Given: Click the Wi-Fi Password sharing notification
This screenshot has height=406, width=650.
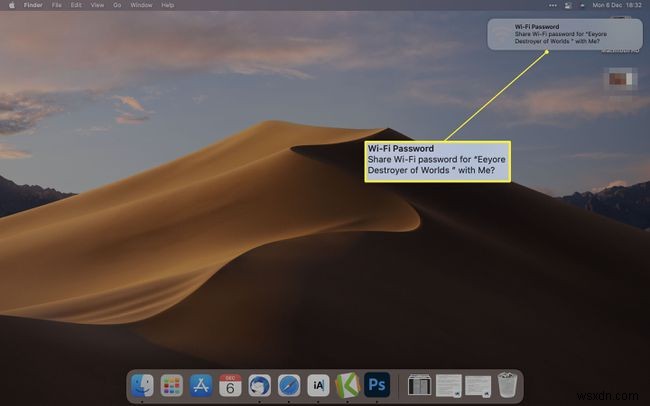Looking at the screenshot, I should (565, 34).
